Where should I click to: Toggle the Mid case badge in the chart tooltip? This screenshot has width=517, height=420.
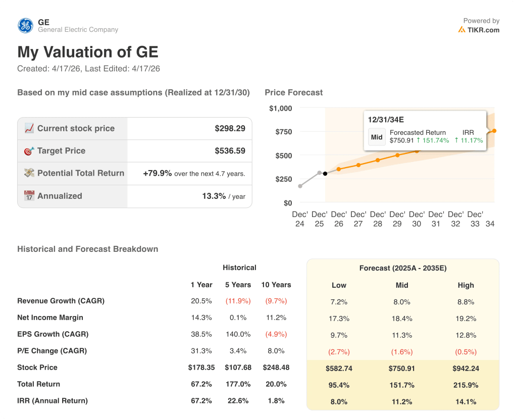pos(377,137)
